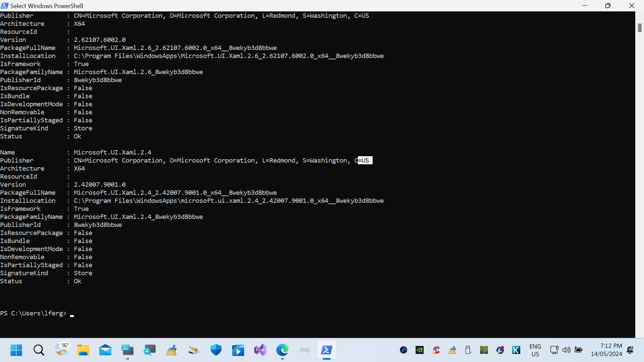Click the 2.4 PackageFullName value
Viewport: 644px width, 362px height.
pyautogui.click(x=175, y=193)
